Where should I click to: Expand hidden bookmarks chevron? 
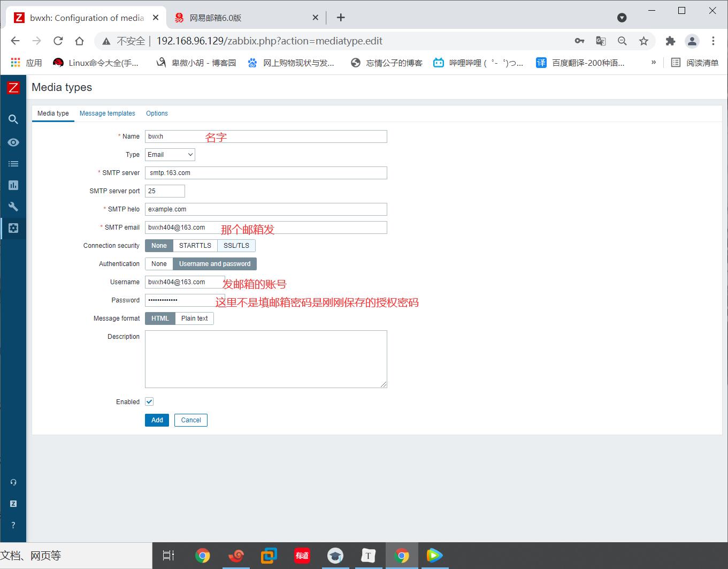click(x=653, y=63)
